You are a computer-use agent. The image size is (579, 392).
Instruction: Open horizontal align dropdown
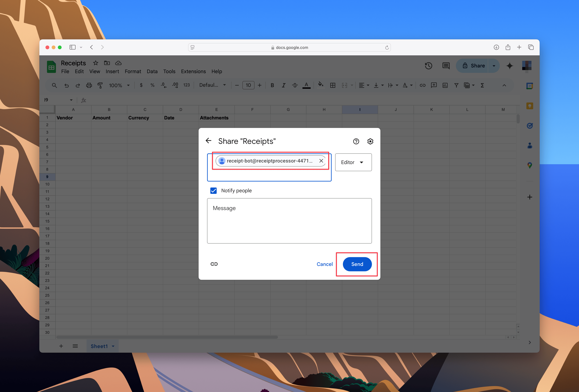pyautogui.click(x=364, y=85)
